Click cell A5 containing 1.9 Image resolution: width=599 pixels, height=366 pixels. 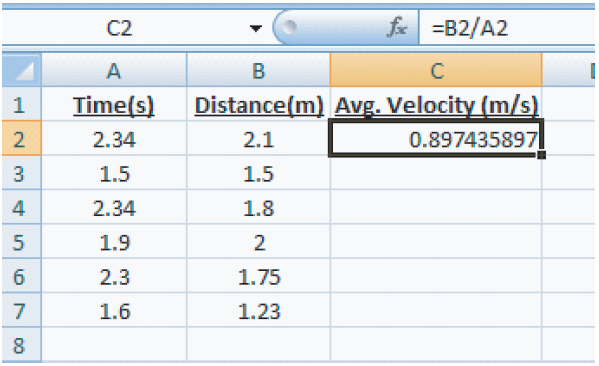click(x=114, y=242)
